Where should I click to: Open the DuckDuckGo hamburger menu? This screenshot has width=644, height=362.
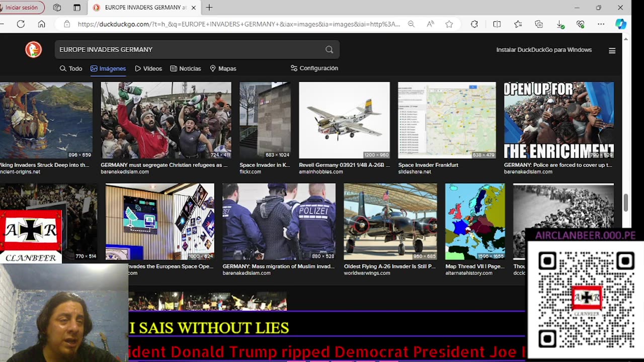(612, 50)
